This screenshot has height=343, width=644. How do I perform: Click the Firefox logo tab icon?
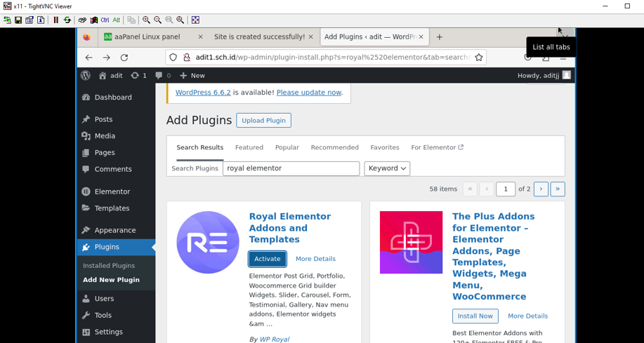86,37
